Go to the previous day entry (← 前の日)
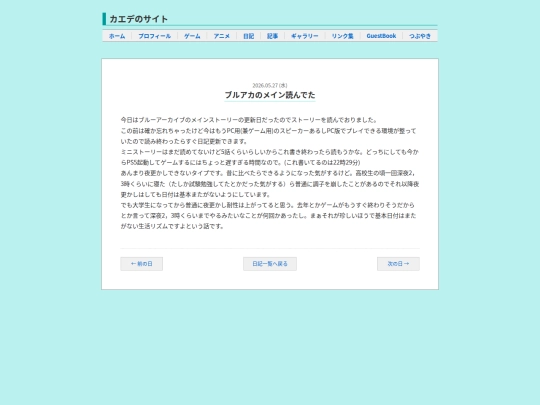 click(142, 264)
